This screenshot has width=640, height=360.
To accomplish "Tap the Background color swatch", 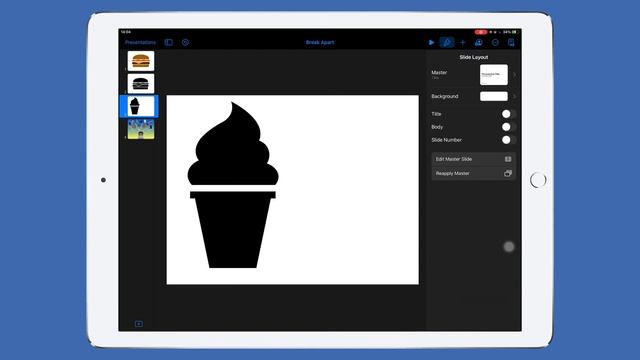I will pos(494,96).
